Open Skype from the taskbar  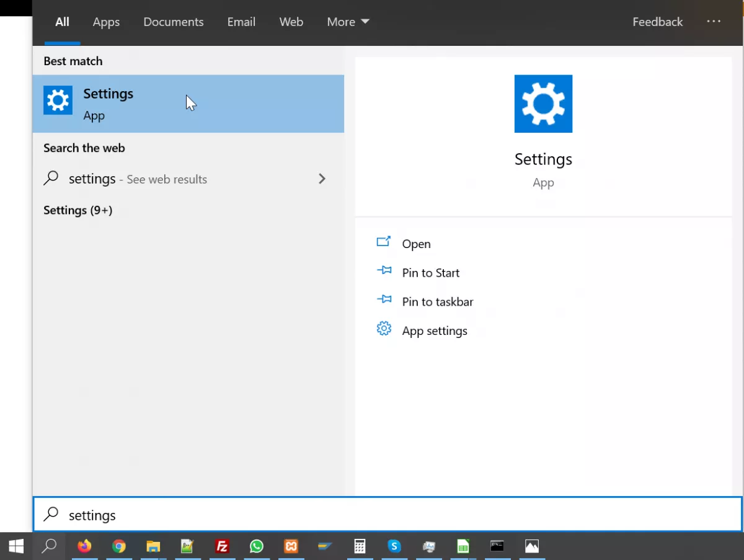click(394, 546)
